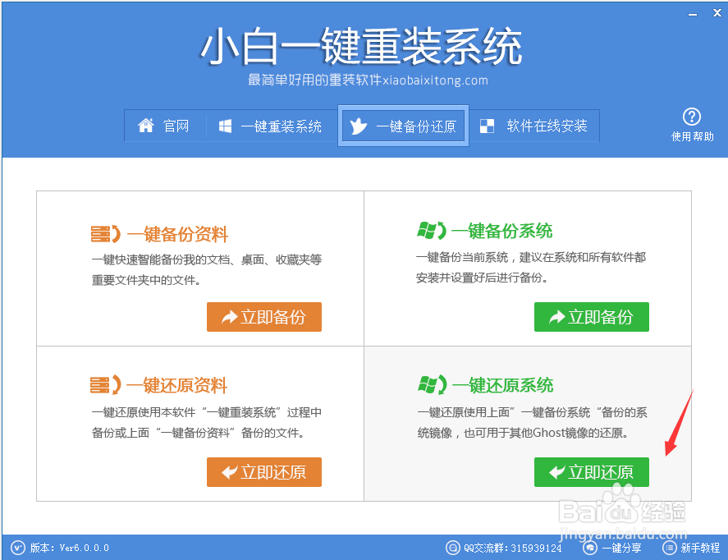Click orange 立即备份 under 一键备份资料
This screenshot has height=560, width=728.
pos(264,317)
